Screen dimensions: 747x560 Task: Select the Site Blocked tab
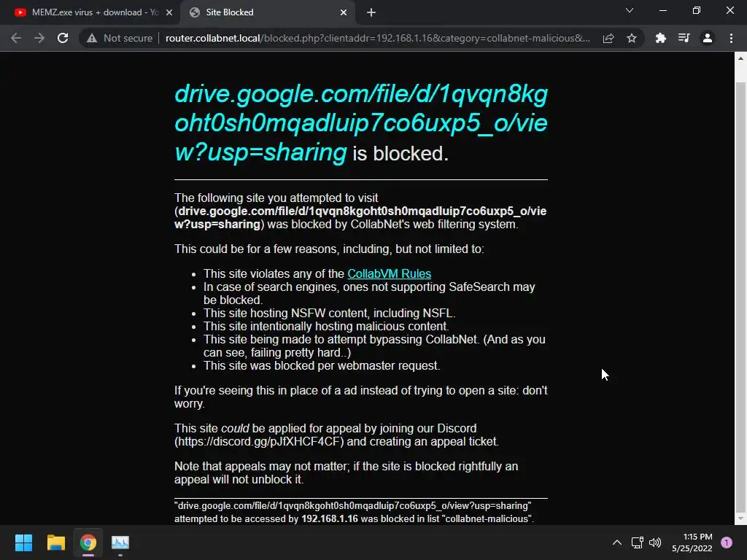click(x=267, y=12)
